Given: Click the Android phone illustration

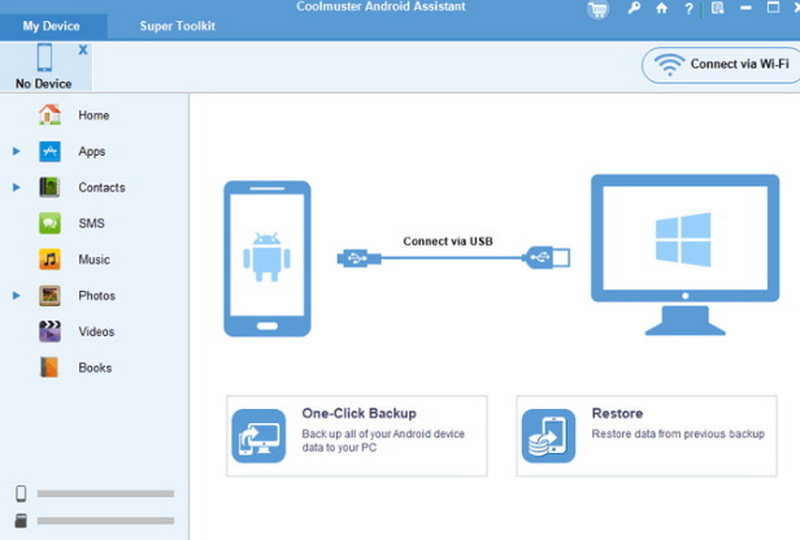Looking at the screenshot, I should tap(267, 259).
